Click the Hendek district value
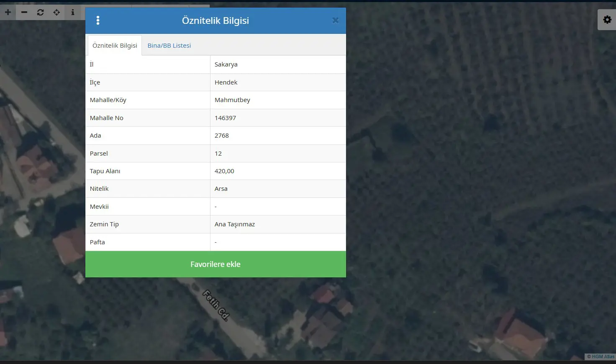Screen dimensions: 616x364 click(x=226, y=82)
